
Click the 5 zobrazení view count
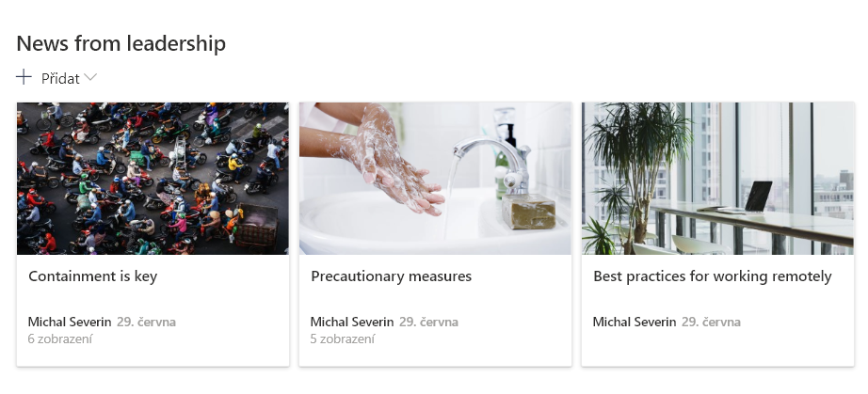343,339
